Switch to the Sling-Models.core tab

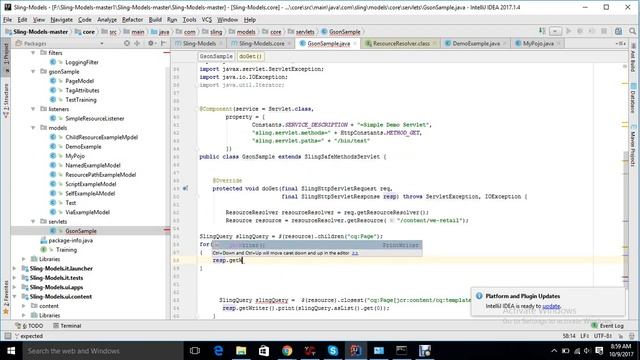pyautogui.click(x=262, y=43)
